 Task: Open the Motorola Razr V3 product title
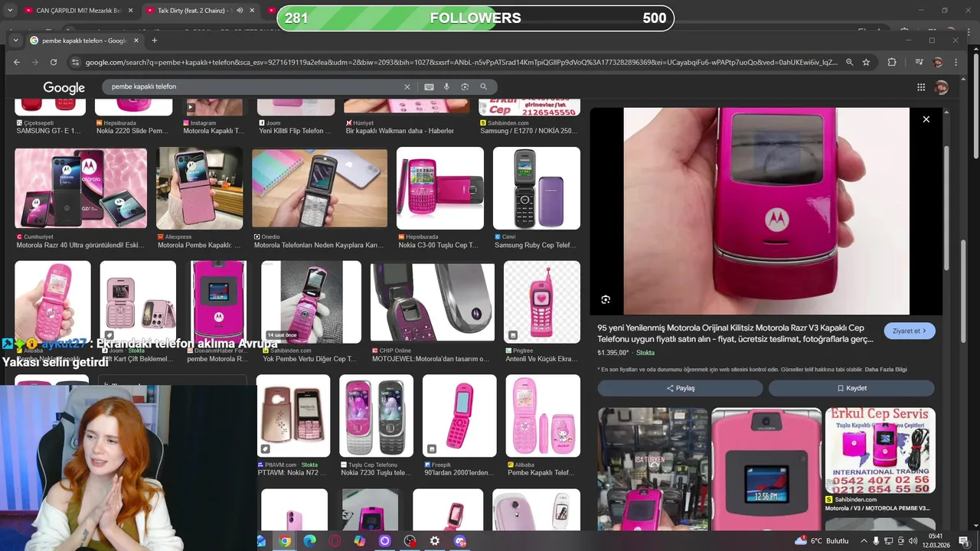point(735,334)
